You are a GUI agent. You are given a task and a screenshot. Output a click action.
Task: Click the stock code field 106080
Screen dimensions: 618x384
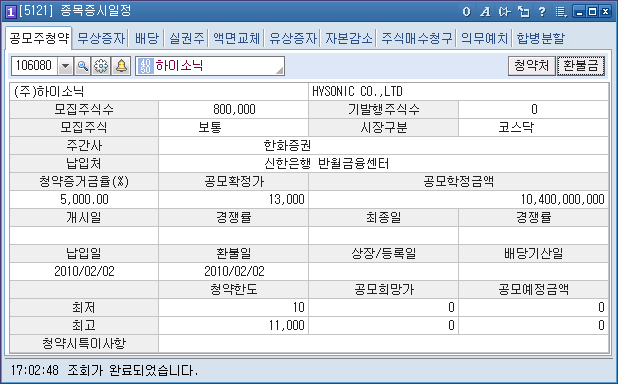tap(34, 66)
